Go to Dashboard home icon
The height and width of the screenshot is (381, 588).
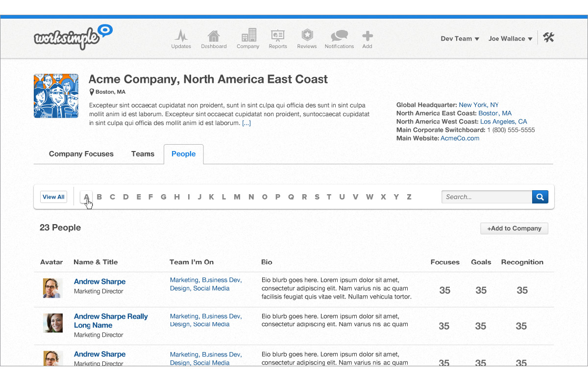tap(214, 36)
